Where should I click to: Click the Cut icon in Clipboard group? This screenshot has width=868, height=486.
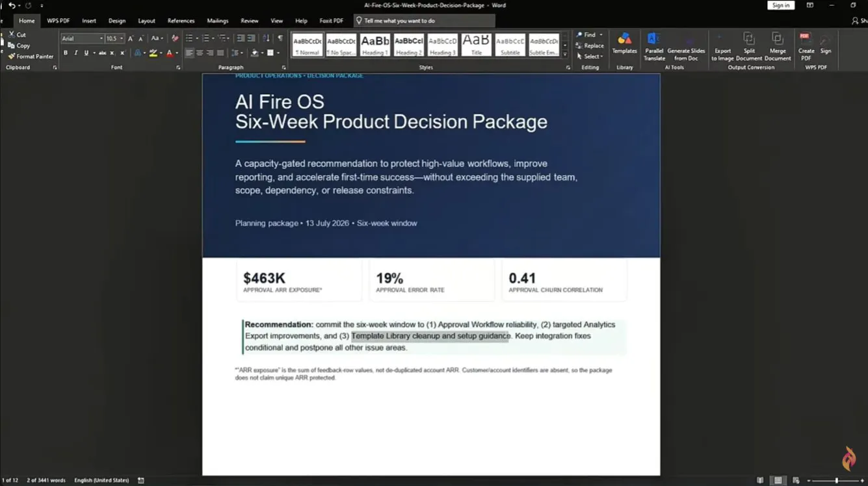[12, 34]
